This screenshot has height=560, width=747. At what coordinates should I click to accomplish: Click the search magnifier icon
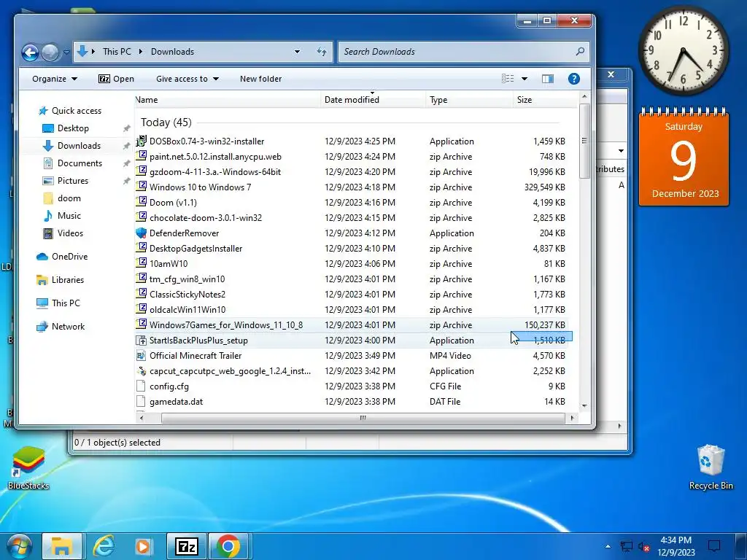coord(580,52)
